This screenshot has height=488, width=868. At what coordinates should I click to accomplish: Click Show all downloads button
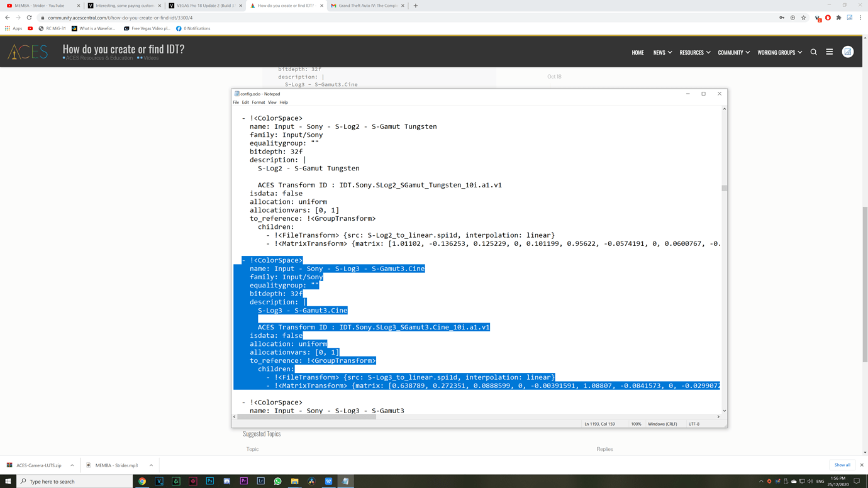tap(842, 465)
